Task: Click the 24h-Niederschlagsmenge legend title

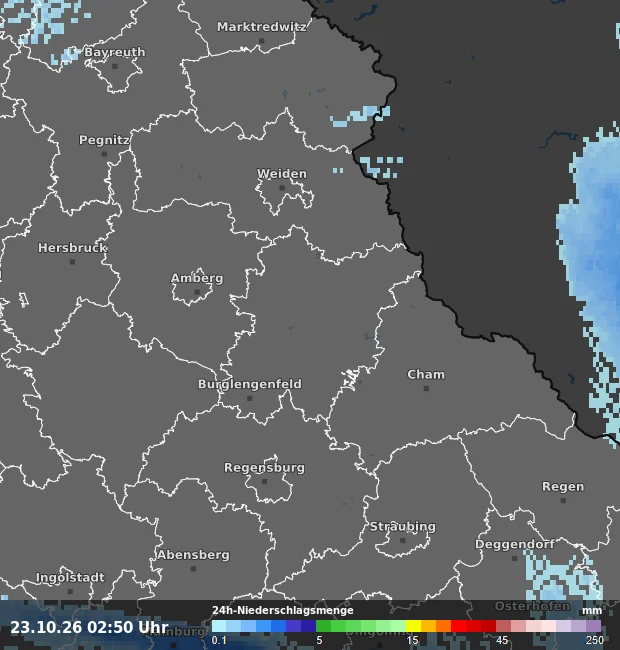Action: (x=283, y=610)
